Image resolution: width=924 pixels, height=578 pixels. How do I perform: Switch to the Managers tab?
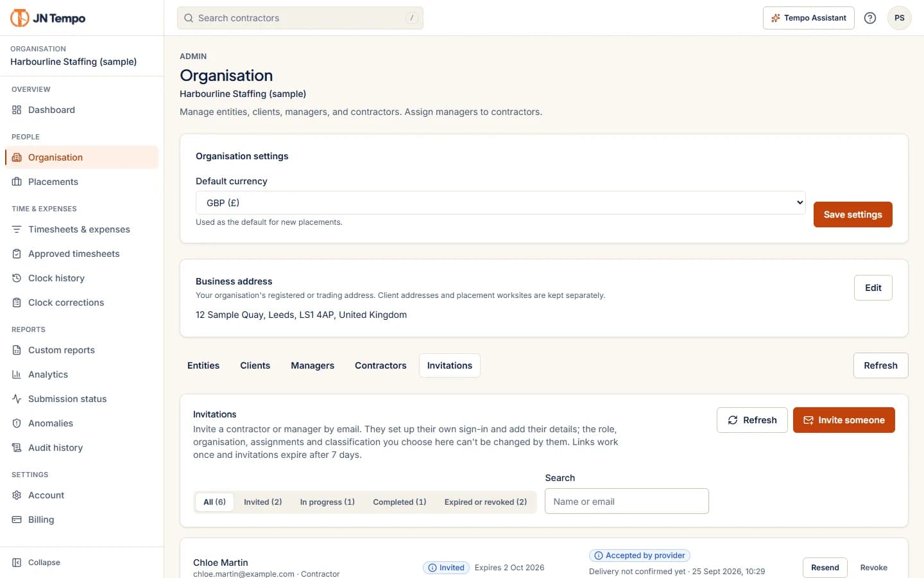(x=312, y=365)
